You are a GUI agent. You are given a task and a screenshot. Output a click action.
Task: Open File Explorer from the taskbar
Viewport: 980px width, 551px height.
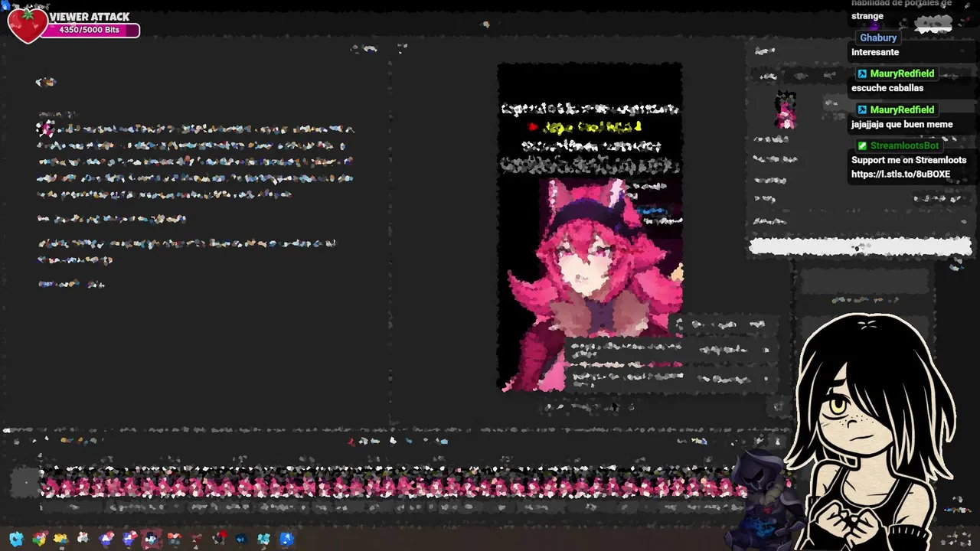pos(60,539)
